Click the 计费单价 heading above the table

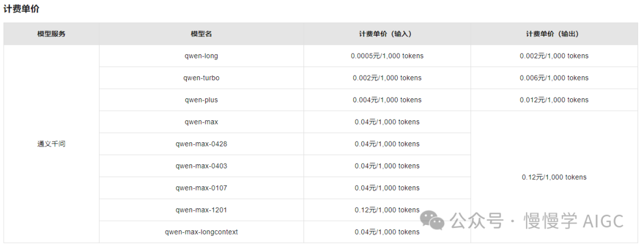tap(22, 9)
